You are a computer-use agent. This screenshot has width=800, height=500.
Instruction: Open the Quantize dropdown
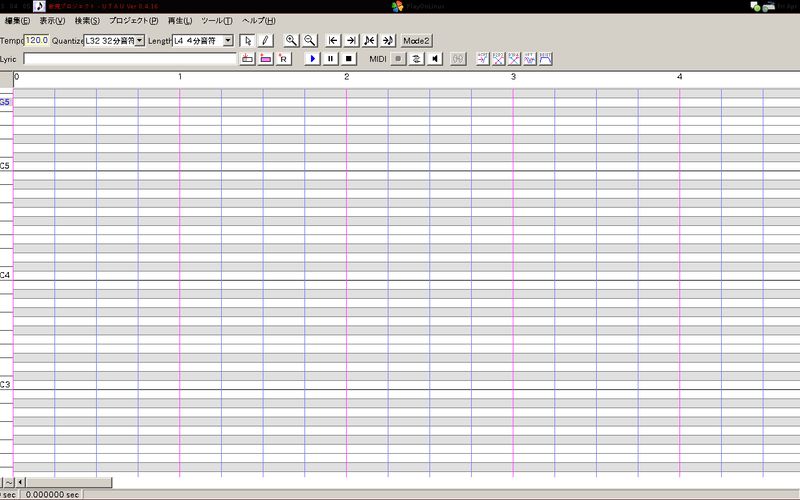pyautogui.click(x=139, y=41)
